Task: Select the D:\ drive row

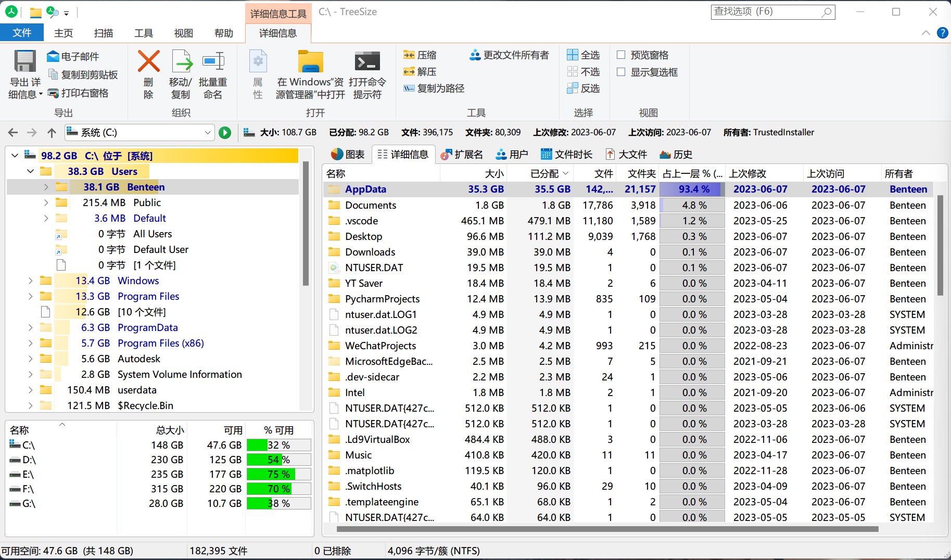Action: [160, 460]
